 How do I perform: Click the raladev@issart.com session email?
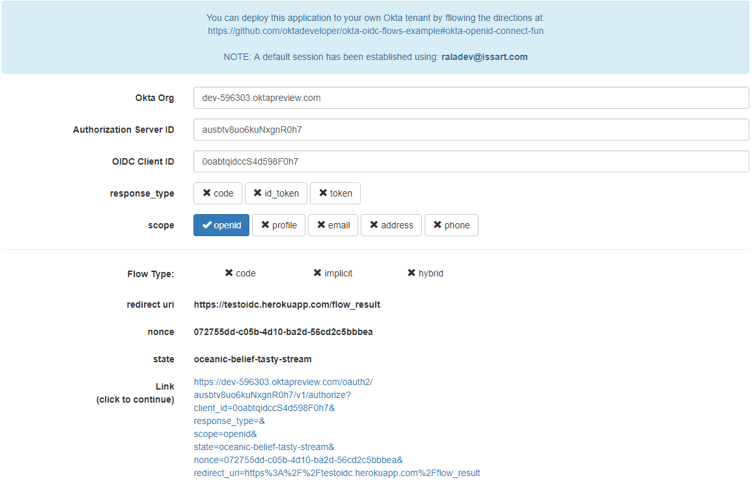(x=484, y=57)
